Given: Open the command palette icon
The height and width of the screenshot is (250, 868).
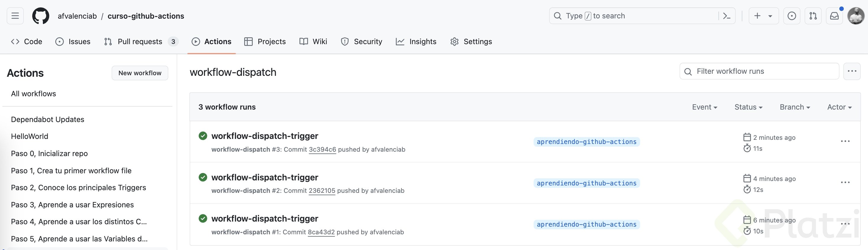Looking at the screenshot, I should [727, 16].
